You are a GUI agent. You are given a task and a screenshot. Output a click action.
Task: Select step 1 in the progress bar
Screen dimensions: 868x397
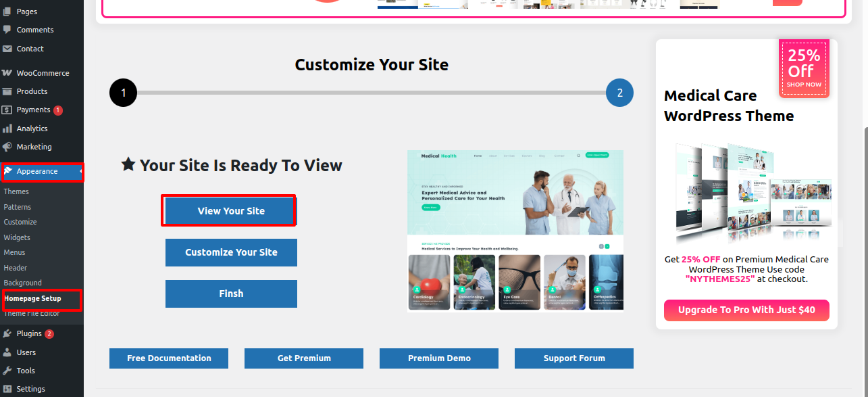[123, 93]
